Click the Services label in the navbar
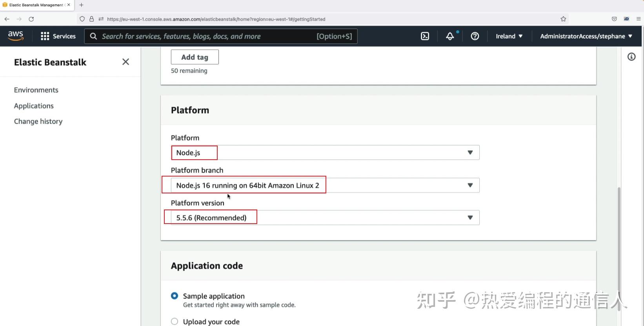The height and width of the screenshot is (326, 644). pyautogui.click(x=64, y=36)
